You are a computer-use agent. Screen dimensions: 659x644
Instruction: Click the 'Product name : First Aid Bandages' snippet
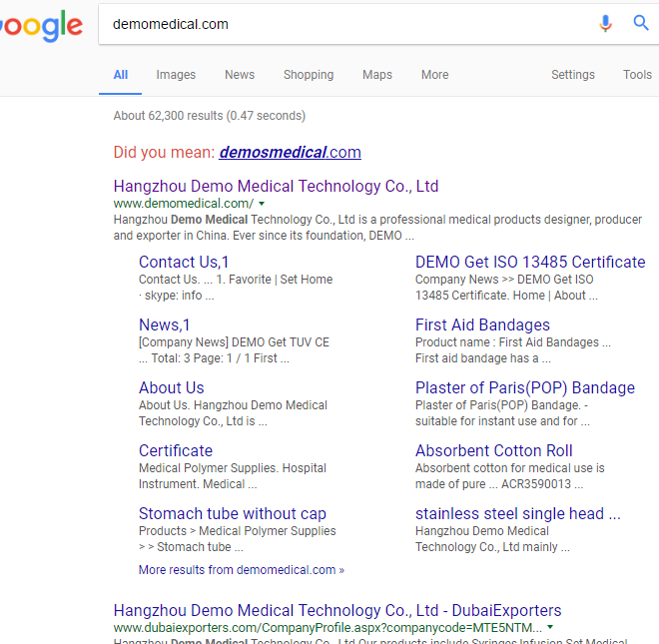click(x=513, y=342)
